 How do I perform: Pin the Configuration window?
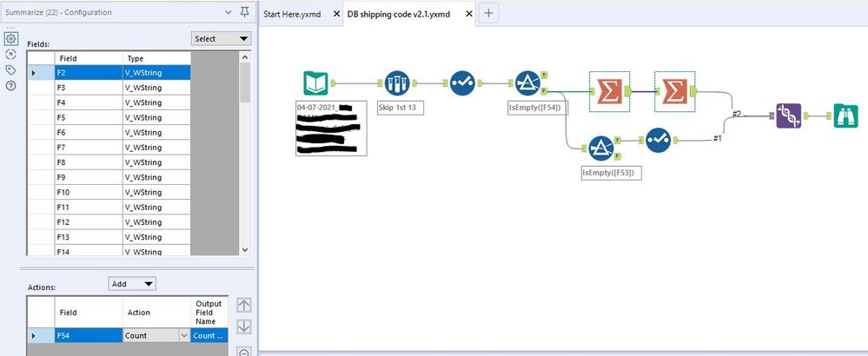coord(245,12)
